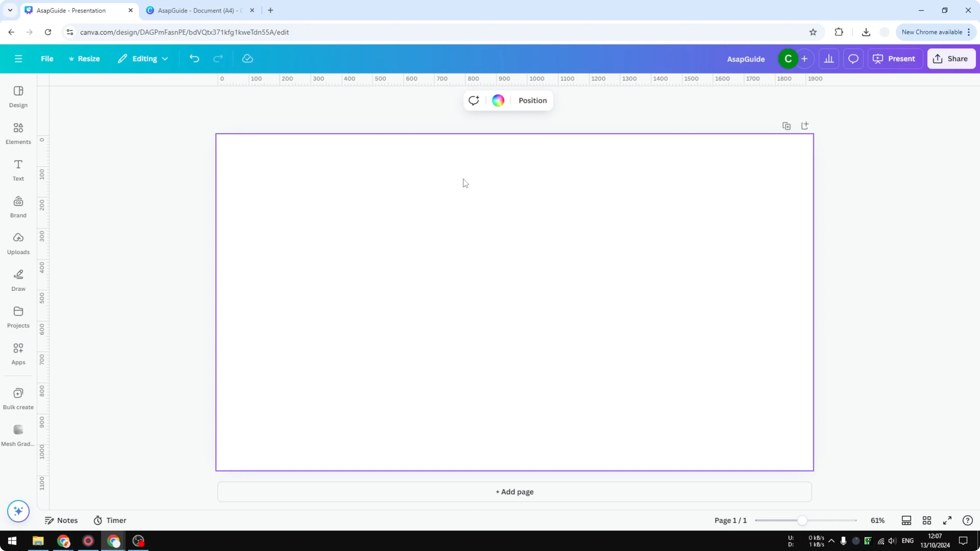Toggle full screen view from the bottom bar

tap(947, 520)
